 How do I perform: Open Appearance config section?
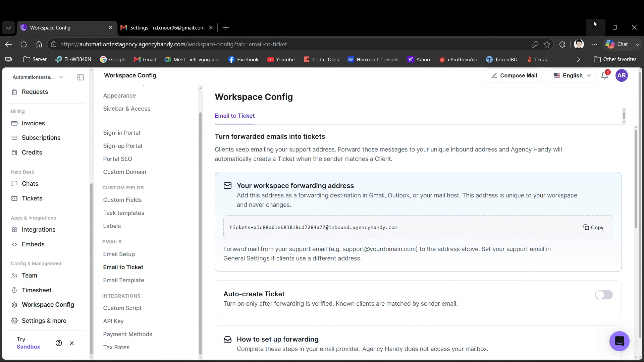click(119, 96)
